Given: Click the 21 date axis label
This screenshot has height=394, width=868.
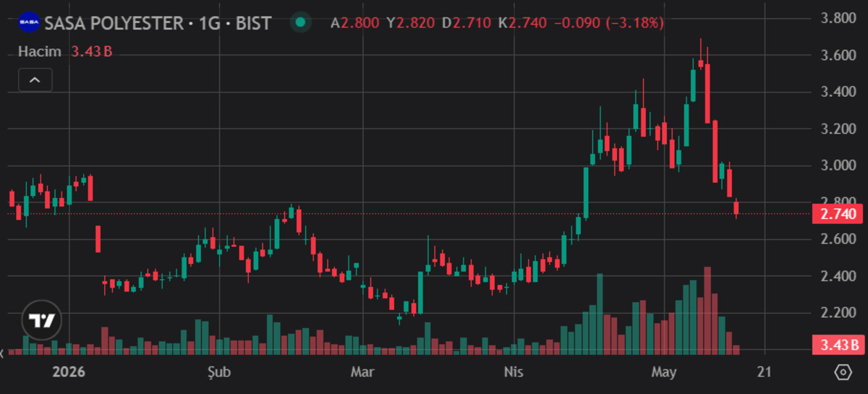Looking at the screenshot, I should 764,372.
